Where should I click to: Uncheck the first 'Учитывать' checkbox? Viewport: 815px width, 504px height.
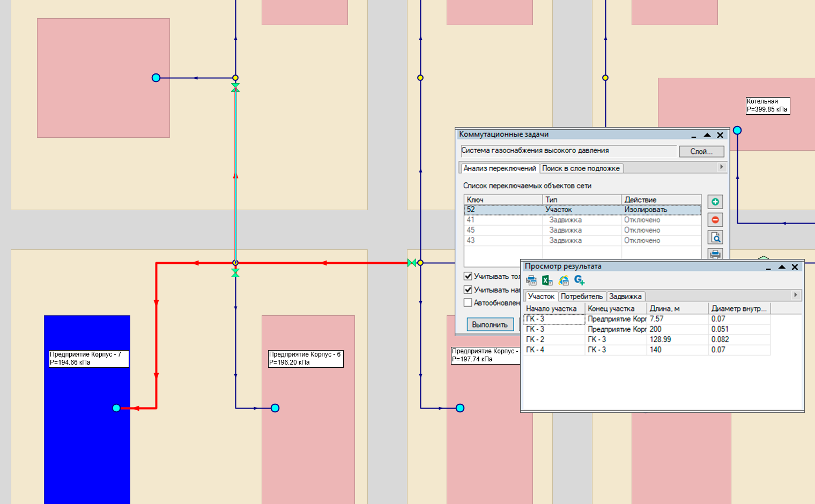[x=468, y=277]
